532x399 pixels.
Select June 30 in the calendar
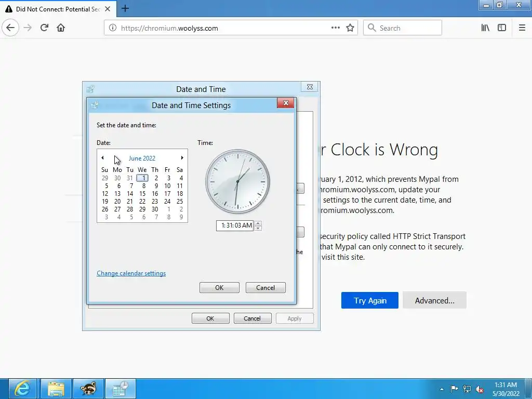click(155, 209)
